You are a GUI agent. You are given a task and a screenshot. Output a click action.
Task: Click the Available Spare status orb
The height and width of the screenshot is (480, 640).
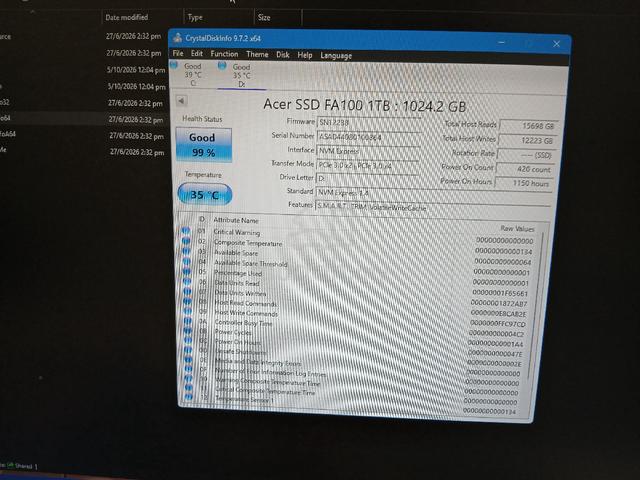[x=186, y=251]
